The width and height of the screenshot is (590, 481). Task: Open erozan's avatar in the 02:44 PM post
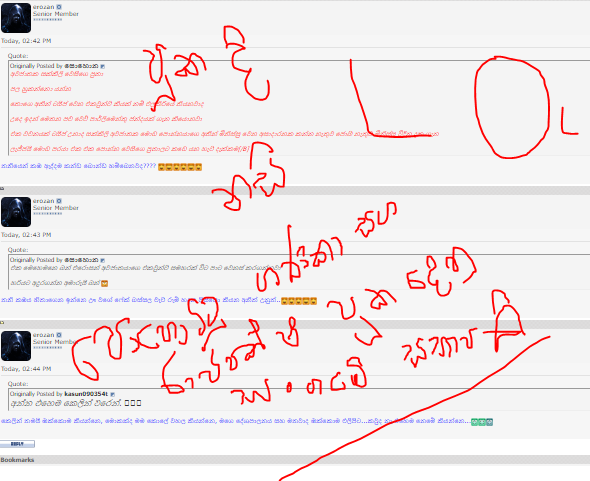16,346
